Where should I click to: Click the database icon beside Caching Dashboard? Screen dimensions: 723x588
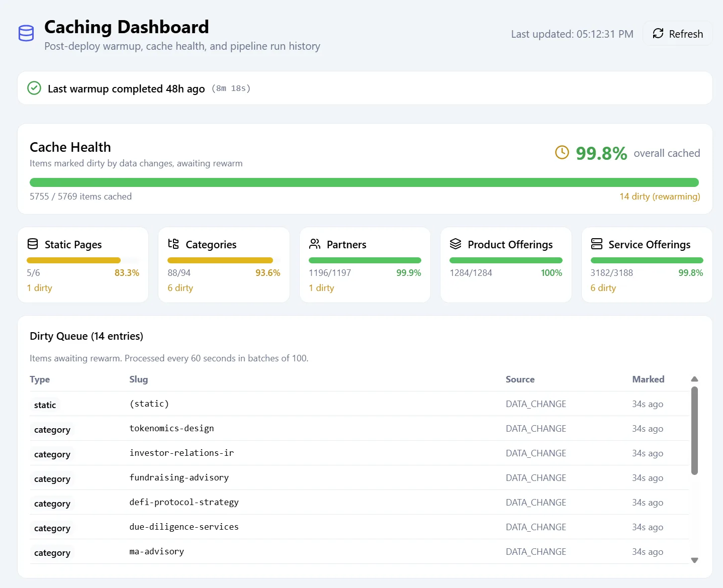[26, 33]
